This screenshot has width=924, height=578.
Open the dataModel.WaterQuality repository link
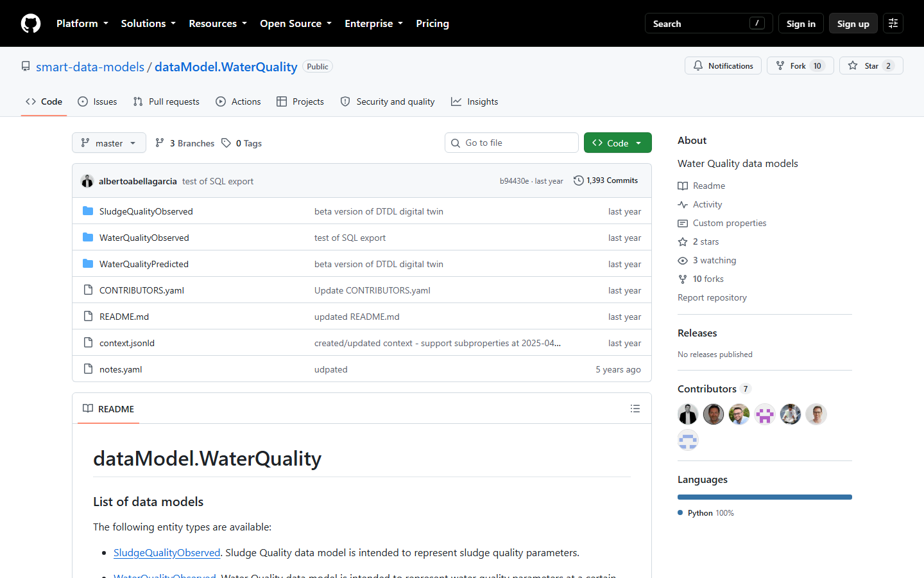(226, 67)
